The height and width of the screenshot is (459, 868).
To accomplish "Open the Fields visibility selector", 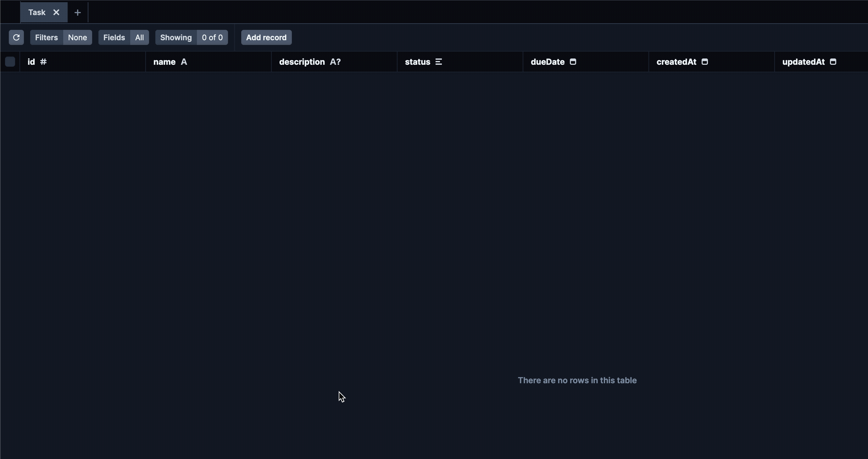I will pyautogui.click(x=139, y=37).
